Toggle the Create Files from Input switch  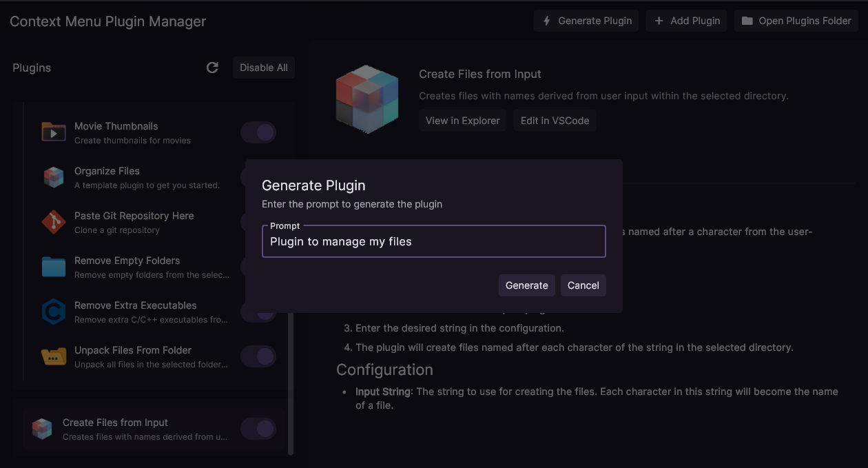coord(258,429)
